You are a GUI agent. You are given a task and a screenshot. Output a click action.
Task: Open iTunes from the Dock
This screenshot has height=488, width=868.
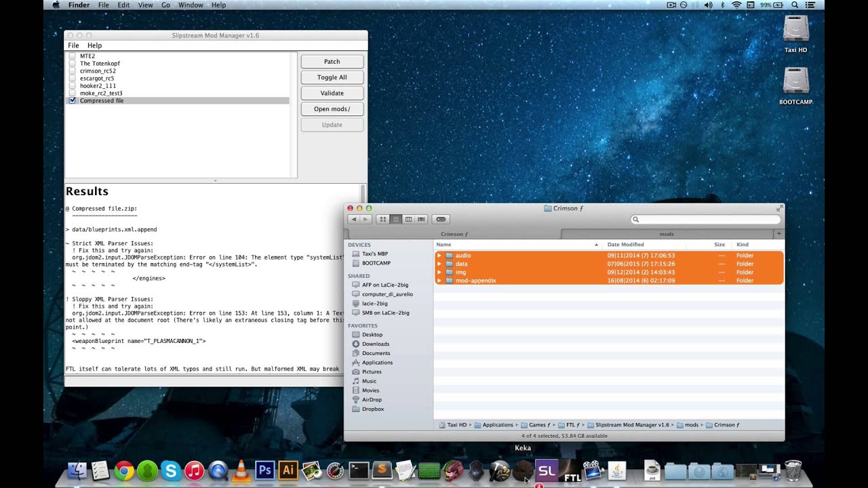pos(195,470)
